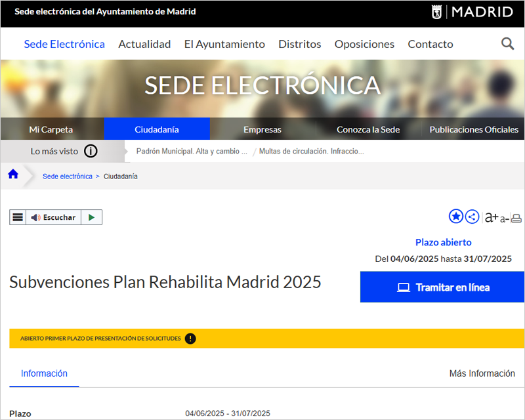Open Multas de circulación link

coord(311,152)
